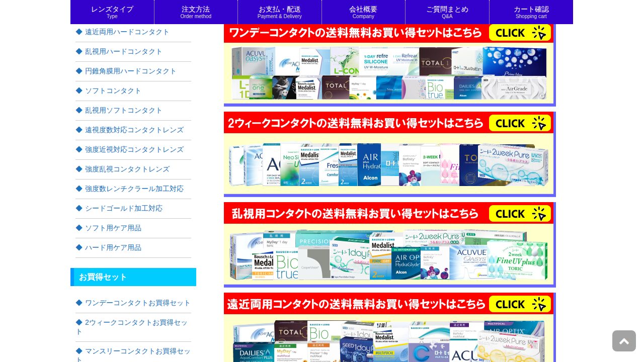Image resolution: width=644 pixels, height=362 pixels.
Task: Click the ワンデーコンタクトの送料無料お買い得セット banner title
Action: pos(355,33)
